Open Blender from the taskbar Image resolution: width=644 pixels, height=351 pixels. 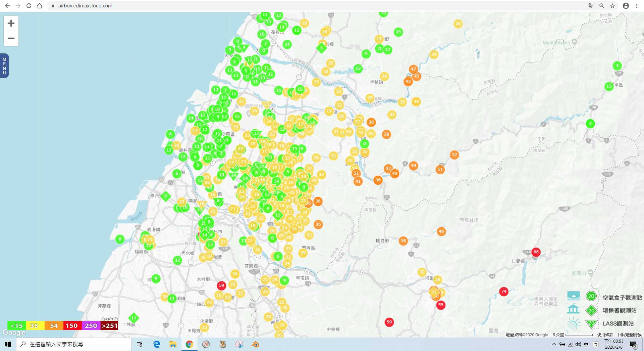pyautogui.click(x=255, y=344)
